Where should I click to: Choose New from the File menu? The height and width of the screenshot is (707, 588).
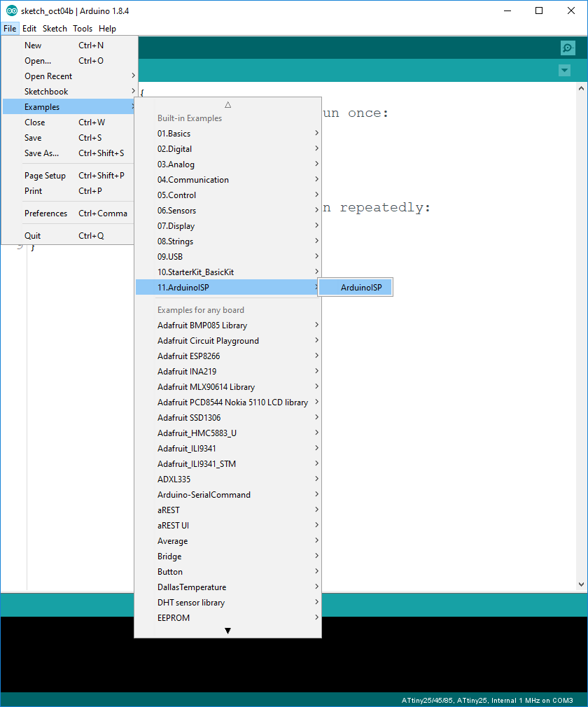[x=69, y=45]
